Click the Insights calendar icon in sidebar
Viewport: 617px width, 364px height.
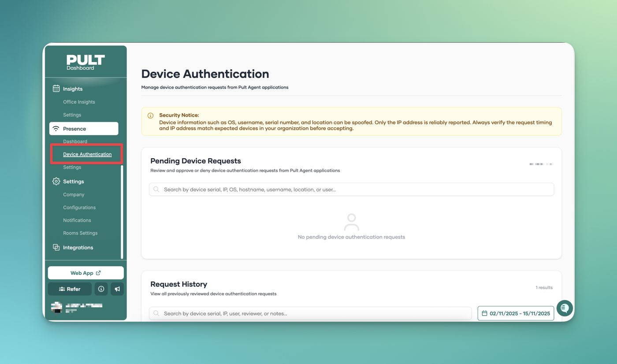pyautogui.click(x=56, y=89)
